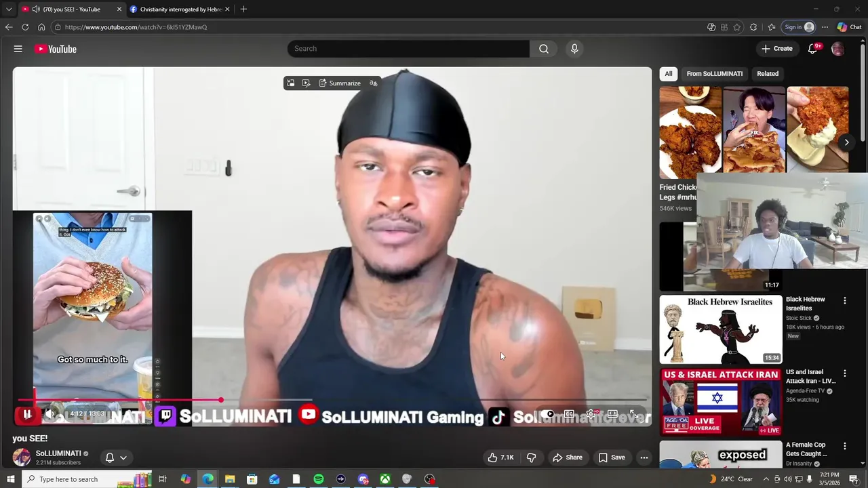Mute the video player volume
Image resolution: width=868 pixels, height=488 pixels.
point(50,414)
